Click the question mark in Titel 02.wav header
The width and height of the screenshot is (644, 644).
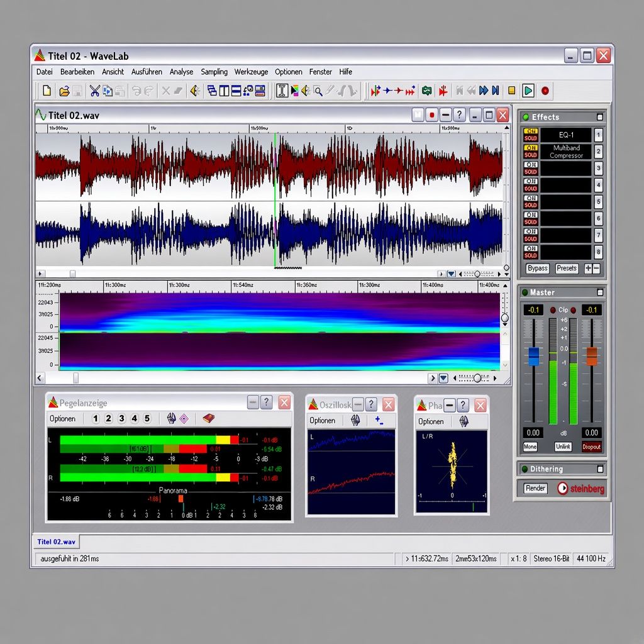tap(459, 115)
